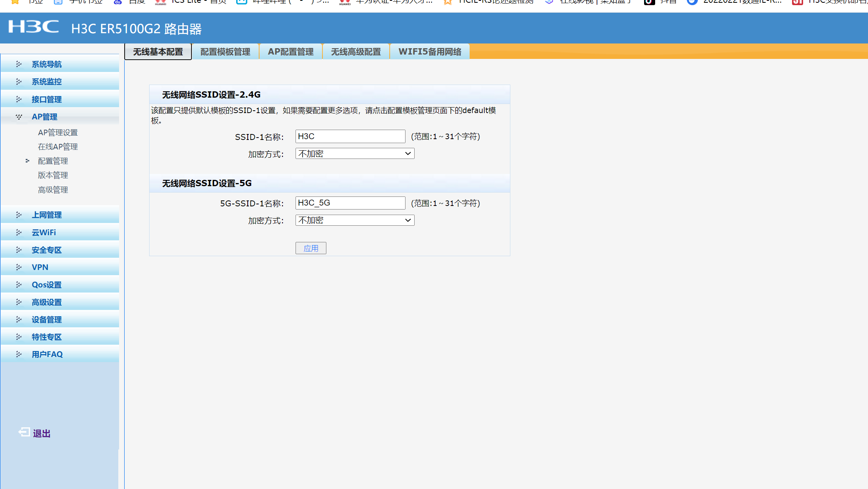This screenshot has height=489, width=868.
Task: Expand the 配置管理 submenu arrow
Action: 27,161
